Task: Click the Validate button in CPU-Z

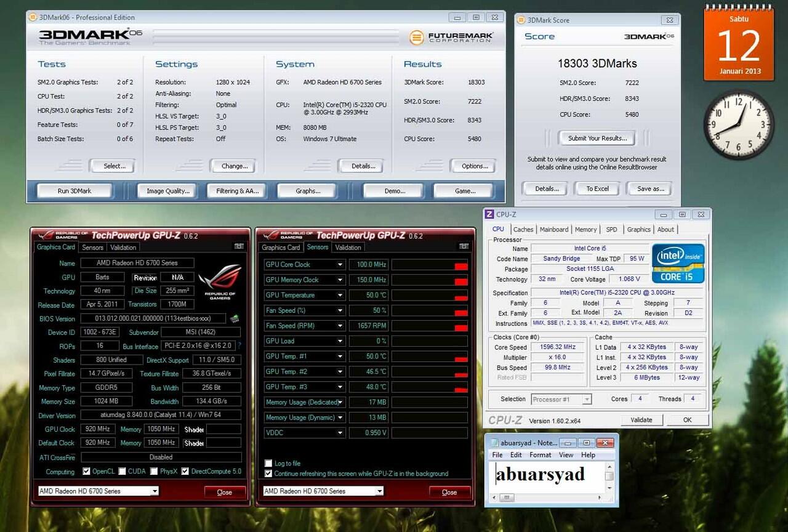Action: (x=641, y=420)
